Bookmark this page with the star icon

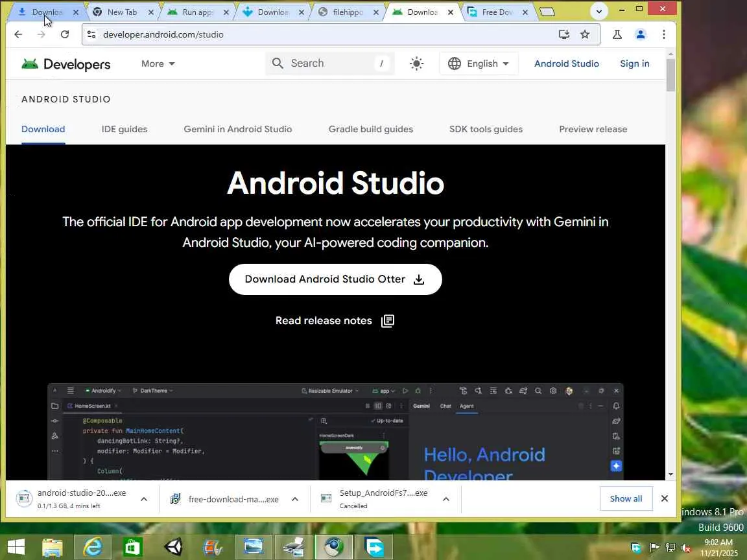[585, 34]
